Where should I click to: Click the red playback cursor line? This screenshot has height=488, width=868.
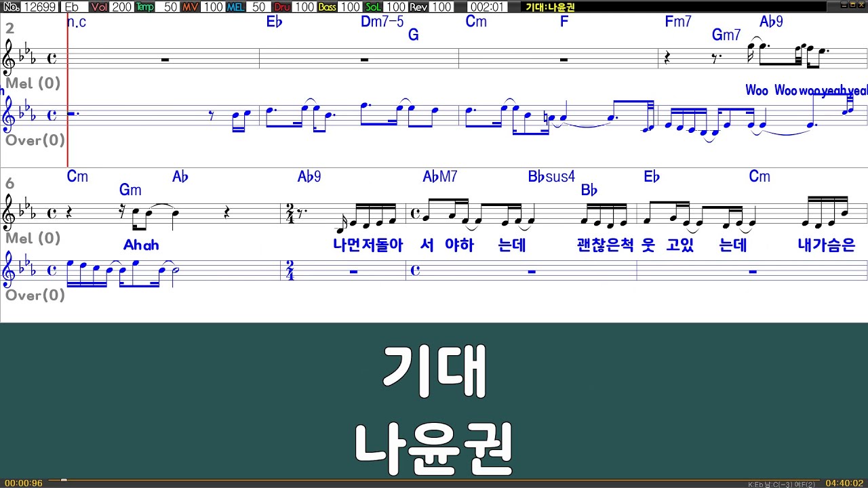coord(68,90)
